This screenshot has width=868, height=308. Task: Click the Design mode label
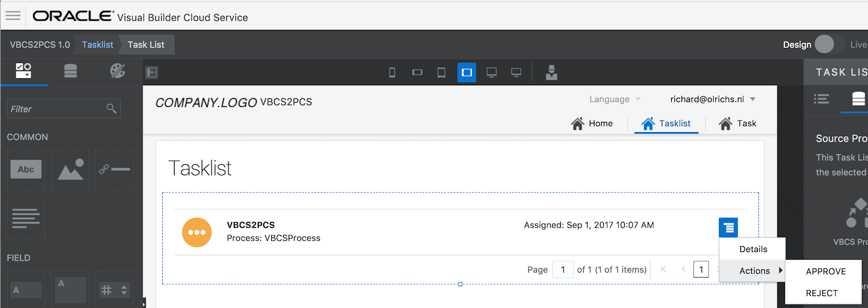pos(797,45)
